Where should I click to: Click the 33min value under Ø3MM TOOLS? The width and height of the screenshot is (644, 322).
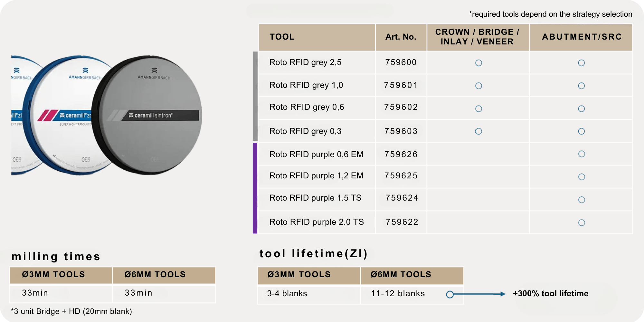pyautogui.click(x=35, y=293)
